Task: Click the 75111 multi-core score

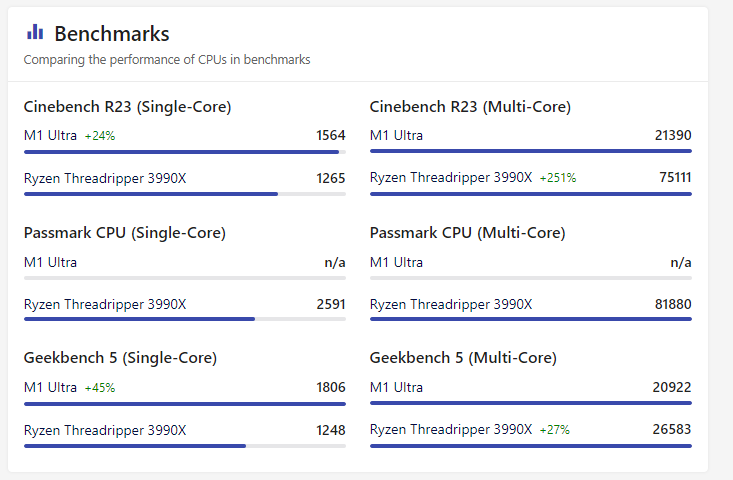Action: tap(673, 178)
